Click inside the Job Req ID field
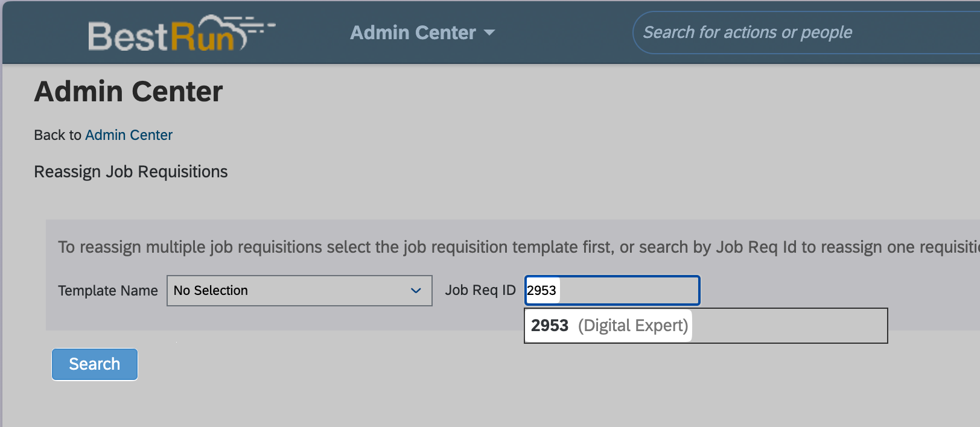 [628, 291]
